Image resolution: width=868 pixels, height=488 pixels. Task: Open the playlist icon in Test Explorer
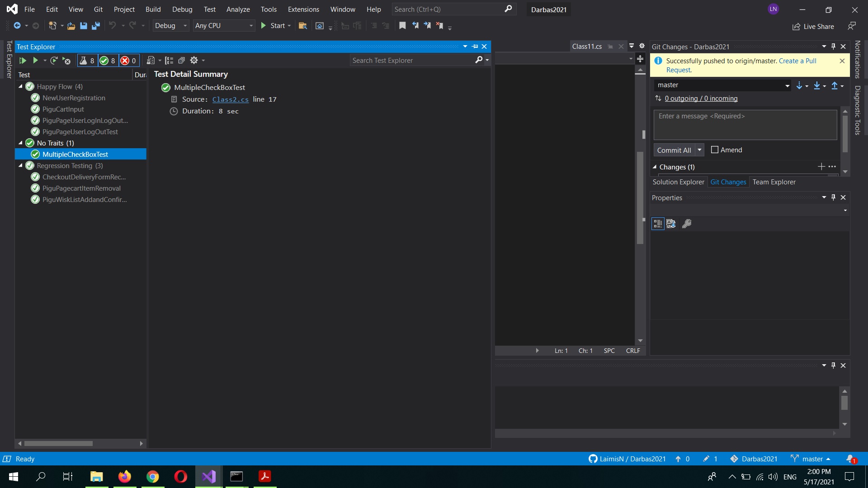coord(151,61)
